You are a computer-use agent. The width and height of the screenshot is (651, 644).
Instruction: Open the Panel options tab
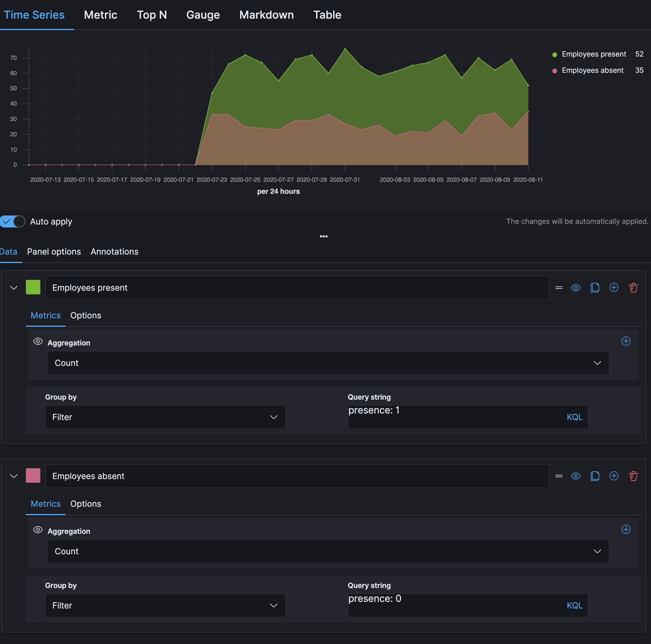[x=54, y=252]
